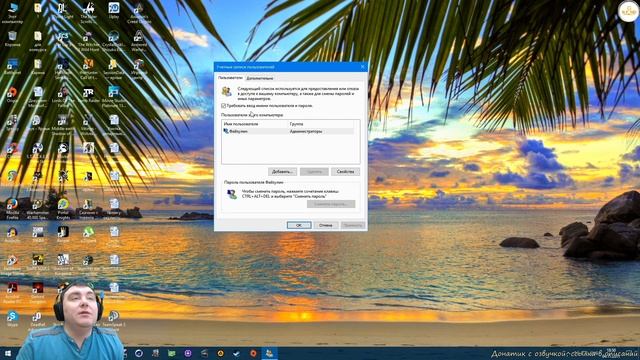Click the Применить button
Image resolution: width=640 pixels, height=360 pixels.
353,225
